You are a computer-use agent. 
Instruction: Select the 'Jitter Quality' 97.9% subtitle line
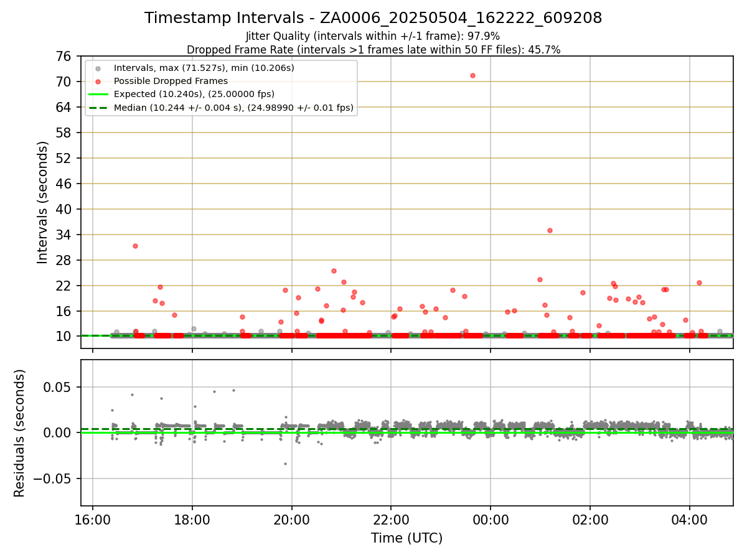pyautogui.click(x=373, y=36)
